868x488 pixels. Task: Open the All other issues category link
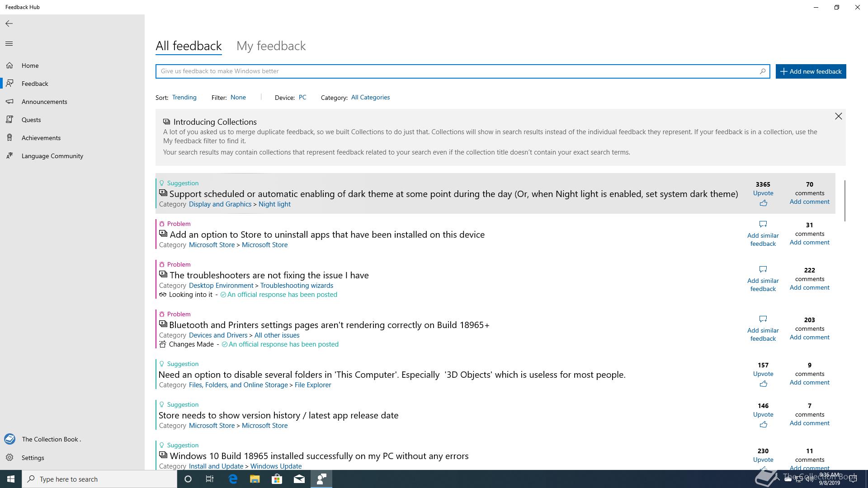(277, 335)
